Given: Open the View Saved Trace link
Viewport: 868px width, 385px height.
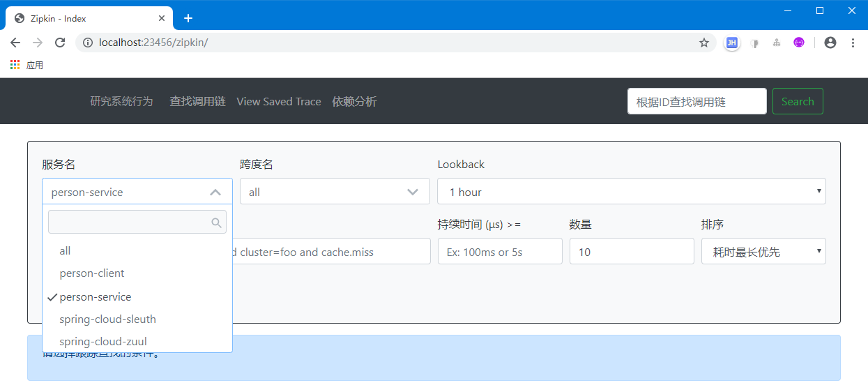Looking at the screenshot, I should pos(279,102).
